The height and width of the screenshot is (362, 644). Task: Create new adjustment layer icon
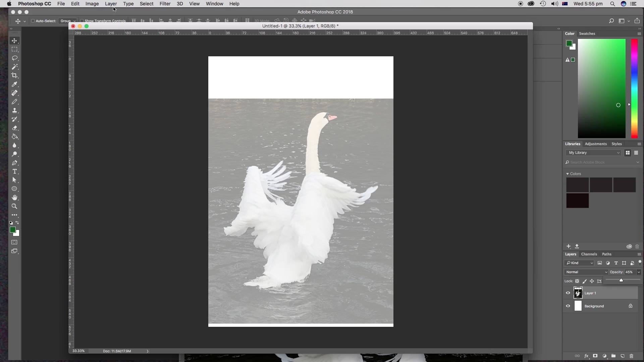pyautogui.click(x=604, y=356)
